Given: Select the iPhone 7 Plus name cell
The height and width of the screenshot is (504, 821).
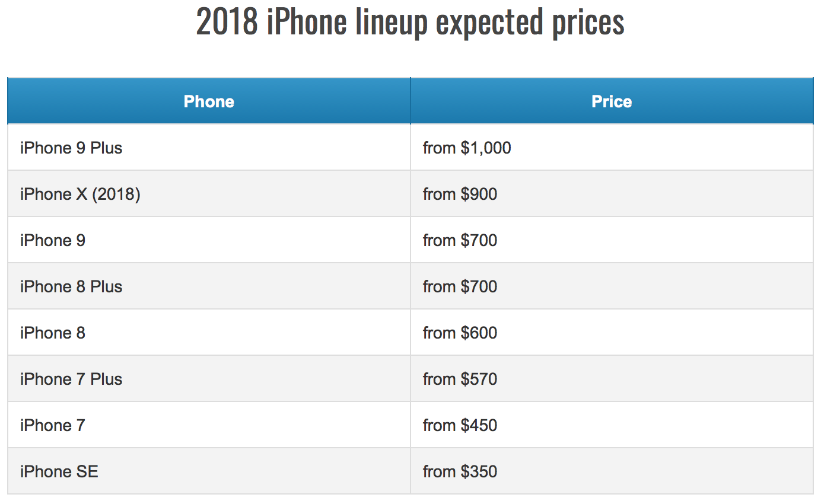Looking at the screenshot, I should [71, 379].
